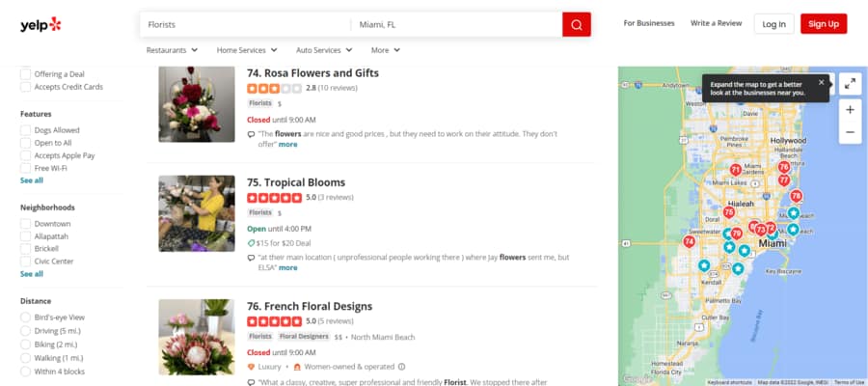Screen dimensions: 868x386
Task: Open the For Businesses menu
Action: 649,23
